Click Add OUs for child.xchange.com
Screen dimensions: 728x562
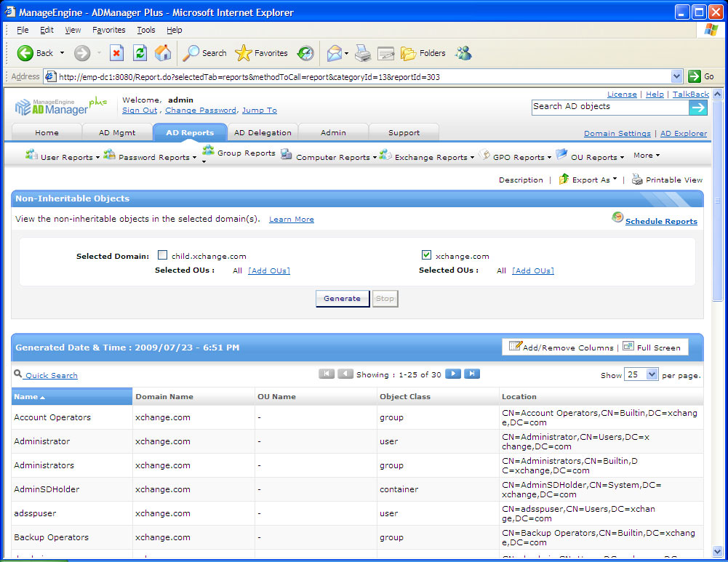point(269,270)
